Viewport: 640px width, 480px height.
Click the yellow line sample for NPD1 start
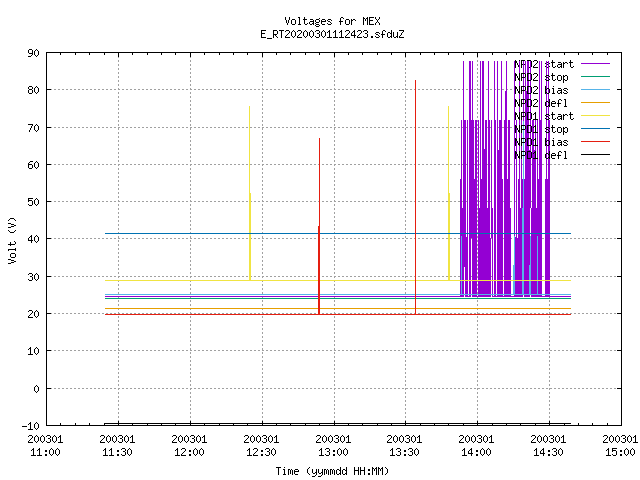point(595,116)
